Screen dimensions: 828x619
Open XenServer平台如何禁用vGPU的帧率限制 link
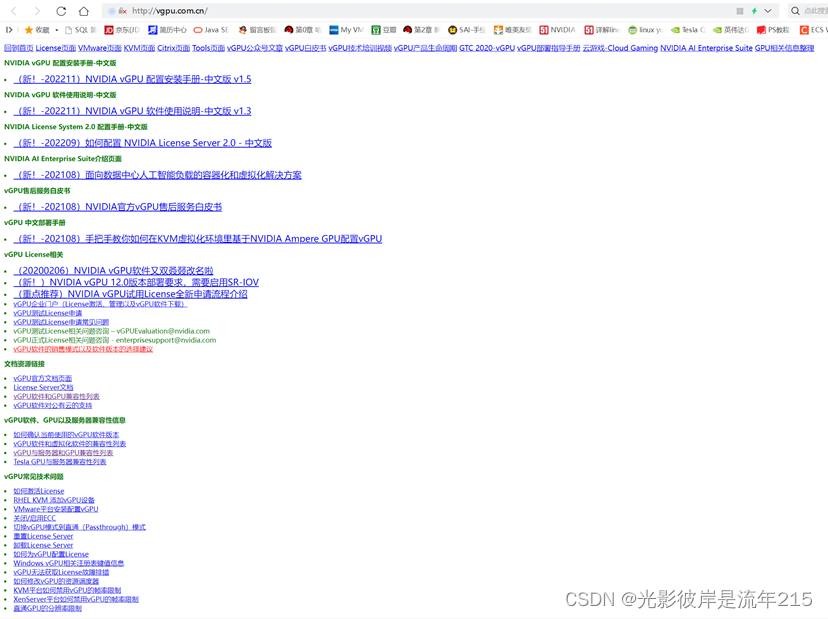[76, 599]
